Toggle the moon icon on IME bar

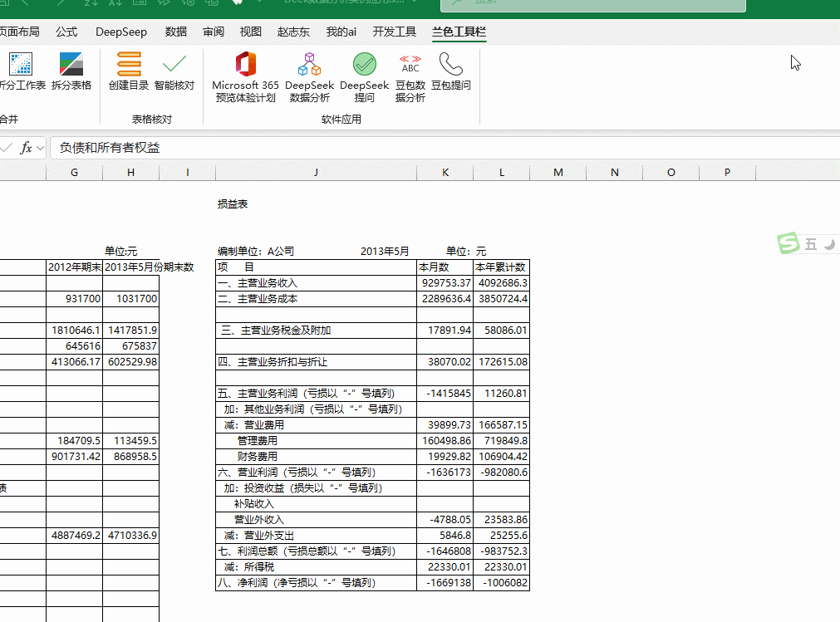(x=829, y=244)
